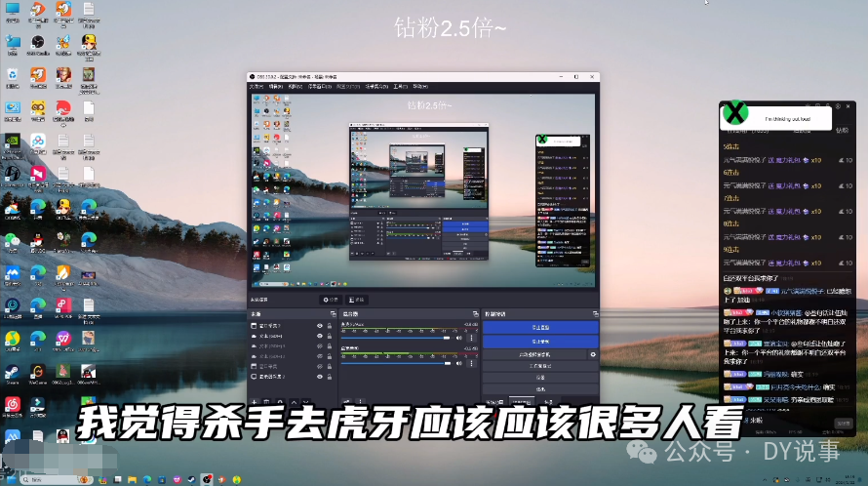The image size is (868, 486).
Task: Switch to 钻粉 tab in chat window
Action: coord(842,130)
